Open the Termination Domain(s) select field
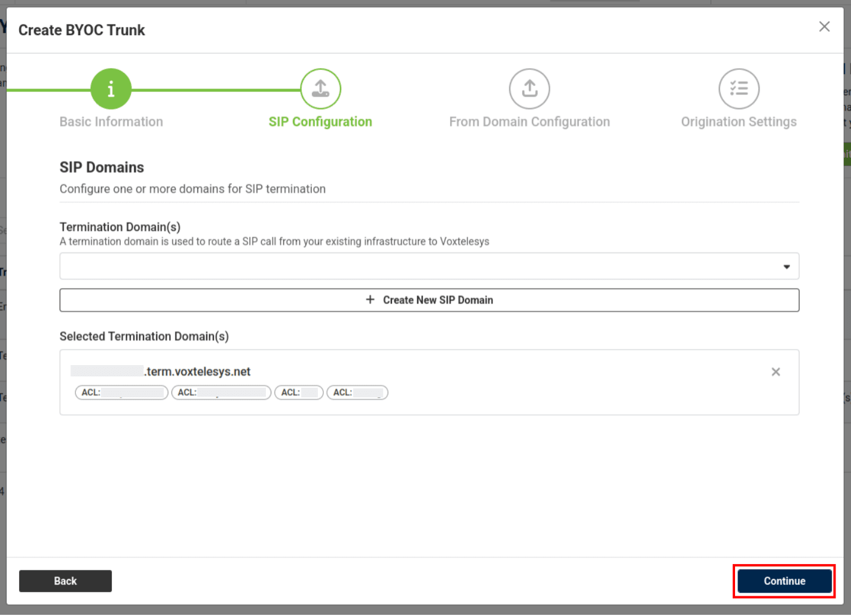 [x=418, y=266]
